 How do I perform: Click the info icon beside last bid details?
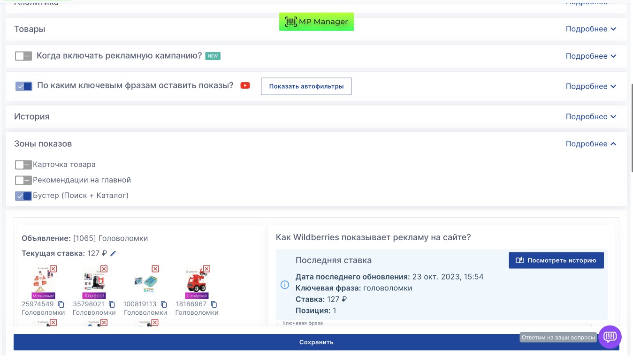(x=285, y=285)
